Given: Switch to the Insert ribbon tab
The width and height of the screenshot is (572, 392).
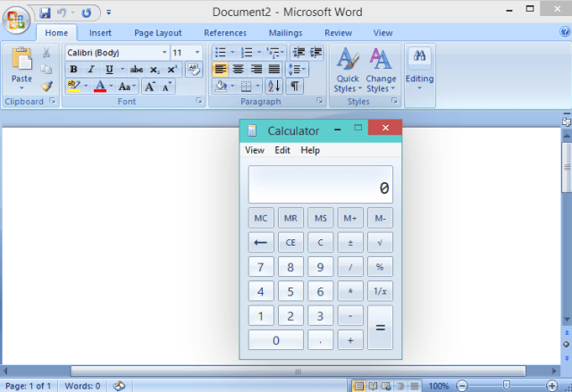Looking at the screenshot, I should (100, 33).
